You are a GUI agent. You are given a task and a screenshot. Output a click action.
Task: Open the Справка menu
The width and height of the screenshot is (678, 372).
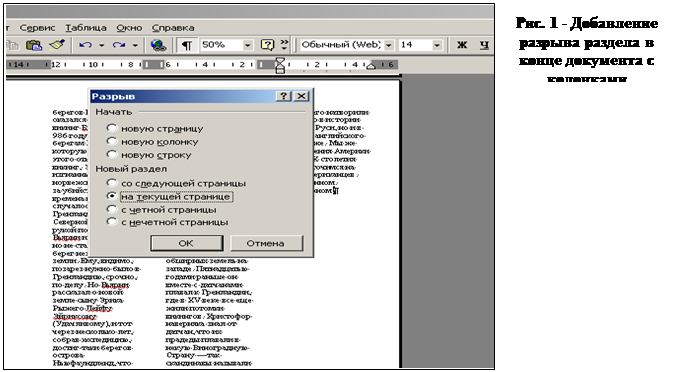coord(173,28)
